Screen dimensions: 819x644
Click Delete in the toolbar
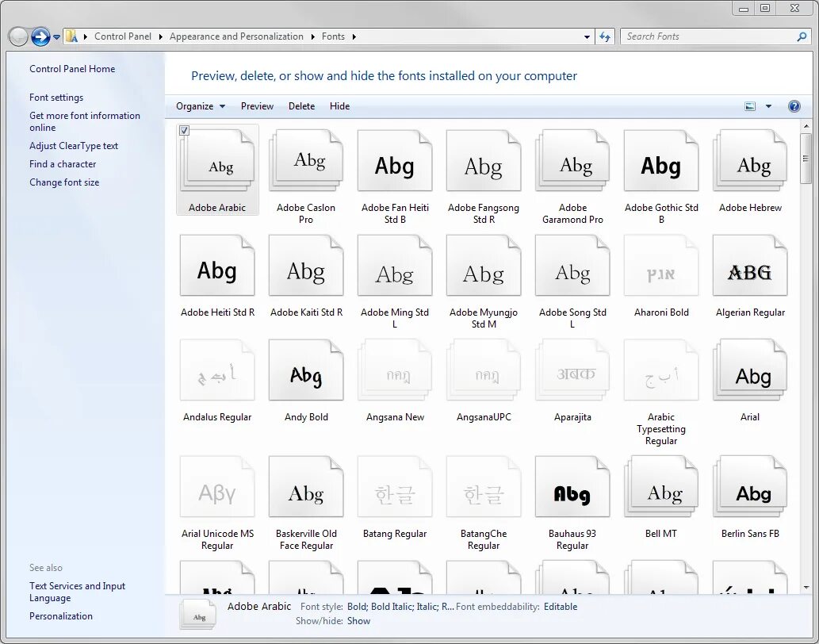[301, 106]
